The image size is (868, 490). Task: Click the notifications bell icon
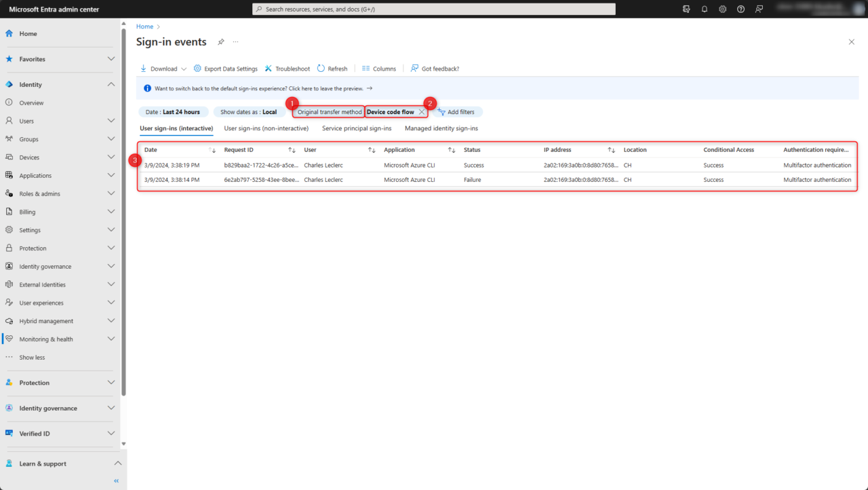[x=705, y=9]
